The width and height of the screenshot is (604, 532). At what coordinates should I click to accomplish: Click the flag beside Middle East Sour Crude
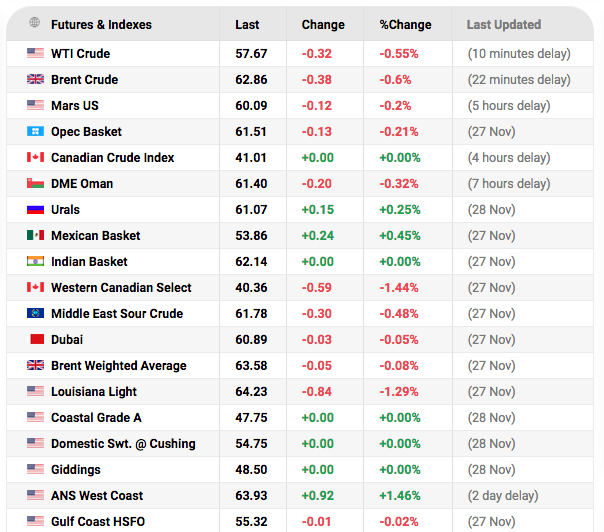pos(35,313)
